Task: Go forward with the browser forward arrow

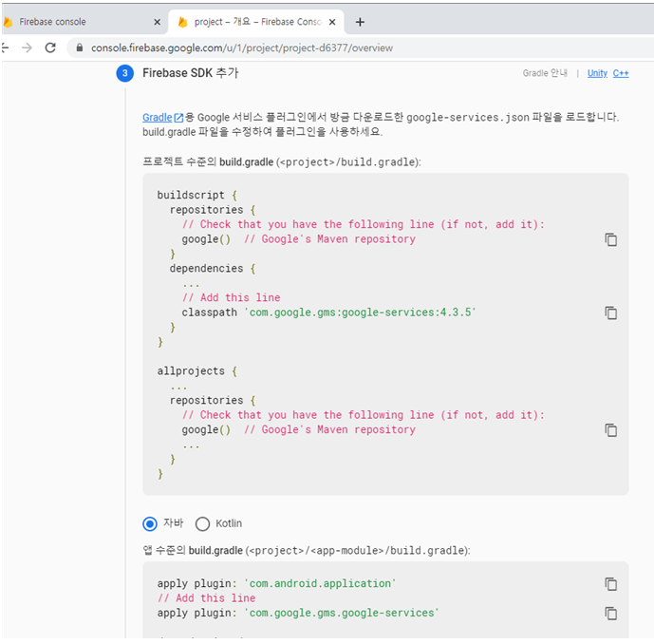Action: coord(27,47)
